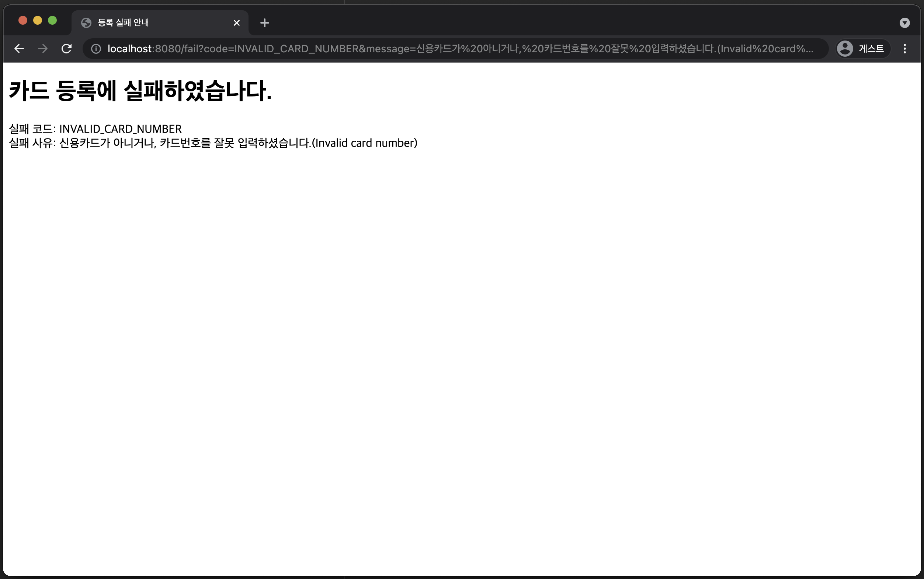Click the 실패 사유 message line
924x579 pixels.
(x=213, y=143)
